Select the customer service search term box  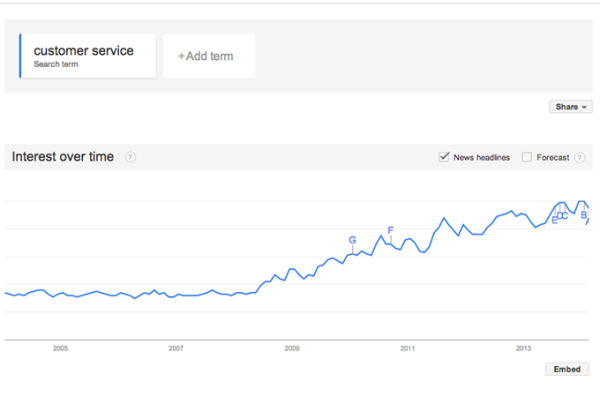click(x=88, y=56)
